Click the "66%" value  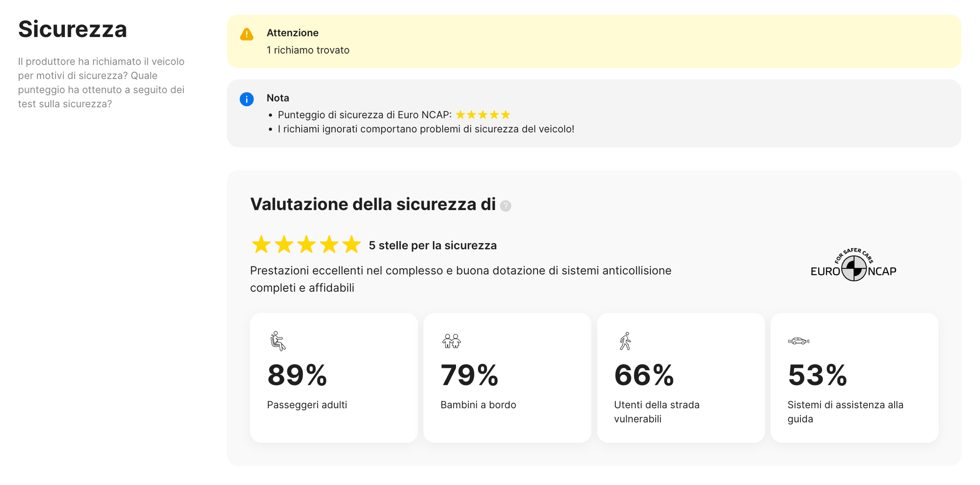(x=644, y=375)
